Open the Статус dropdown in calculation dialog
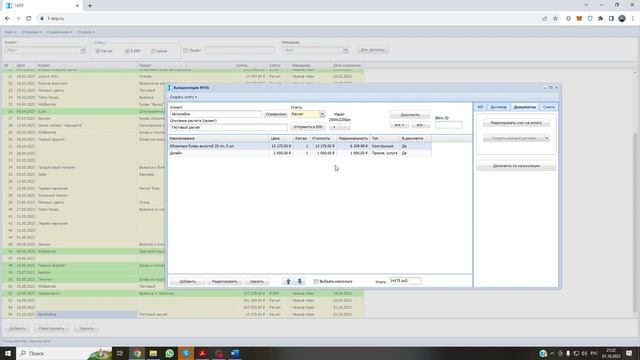This screenshot has width=640, height=360. [x=322, y=114]
